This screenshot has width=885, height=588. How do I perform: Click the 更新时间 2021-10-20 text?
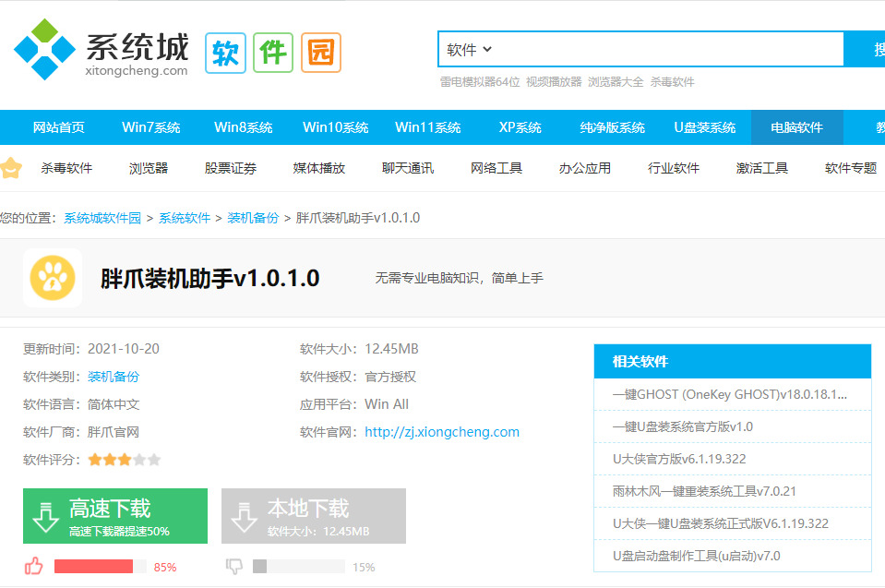[x=91, y=349]
